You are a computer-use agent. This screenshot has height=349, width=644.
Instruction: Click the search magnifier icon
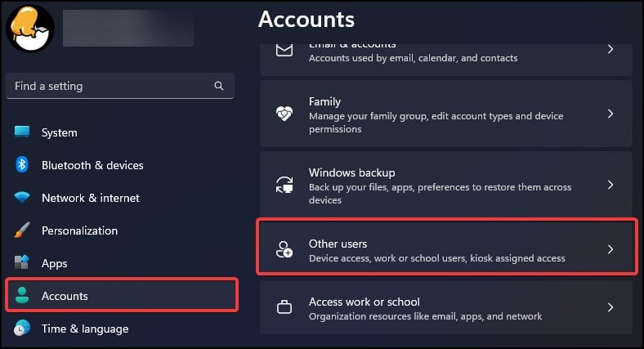click(219, 86)
